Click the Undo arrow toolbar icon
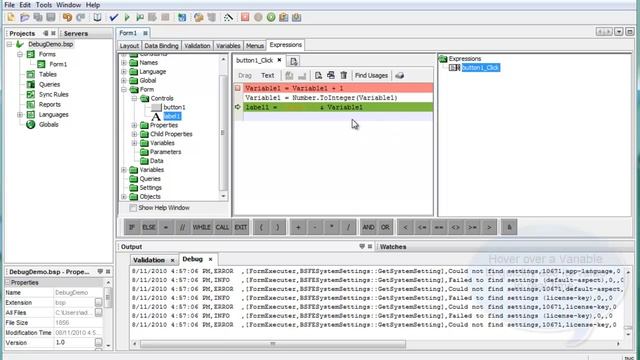 67,17
